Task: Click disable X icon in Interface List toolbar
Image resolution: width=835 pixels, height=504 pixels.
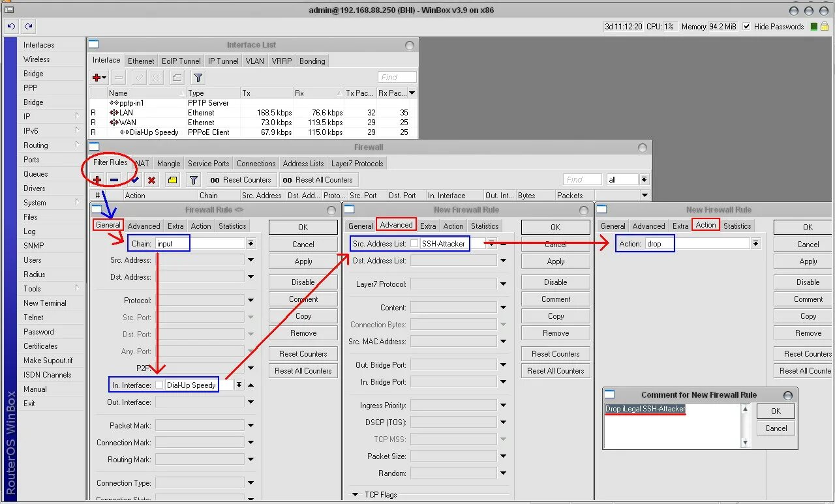Action: pyautogui.click(x=156, y=77)
